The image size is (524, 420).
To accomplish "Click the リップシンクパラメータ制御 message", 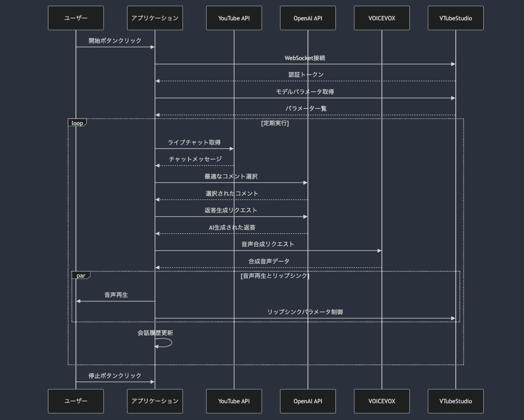I will (x=305, y=311).
